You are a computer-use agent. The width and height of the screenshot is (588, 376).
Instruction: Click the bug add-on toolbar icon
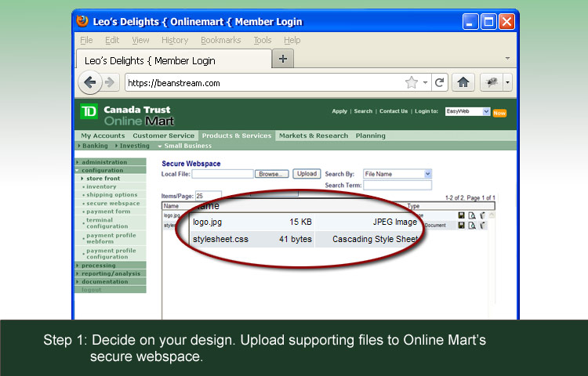pos(492,82)
